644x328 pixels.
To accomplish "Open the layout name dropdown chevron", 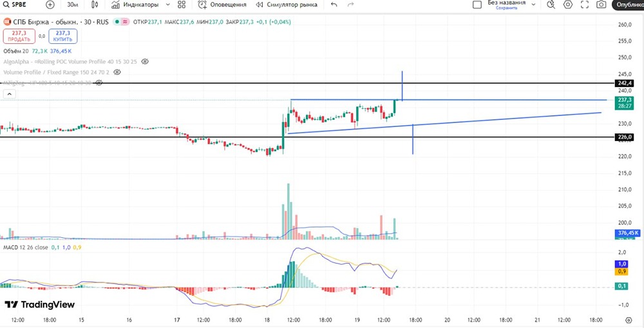I will 533,5.
